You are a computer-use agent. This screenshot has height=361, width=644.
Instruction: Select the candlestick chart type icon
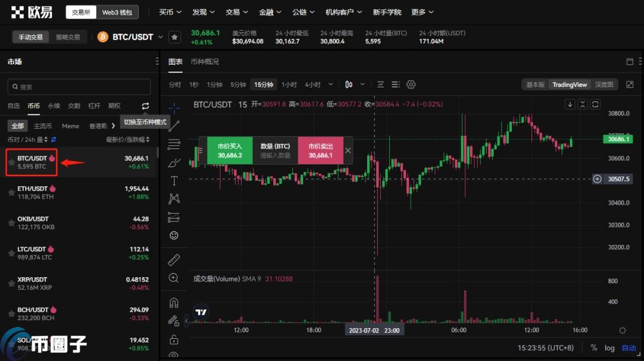349,84
